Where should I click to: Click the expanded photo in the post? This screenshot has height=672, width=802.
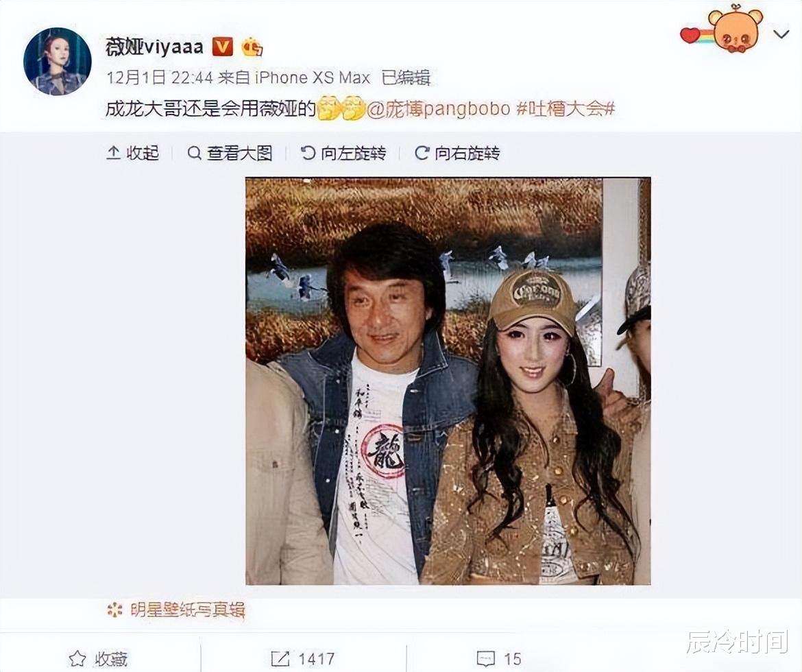pyautogui.click(x=448, y=381)
